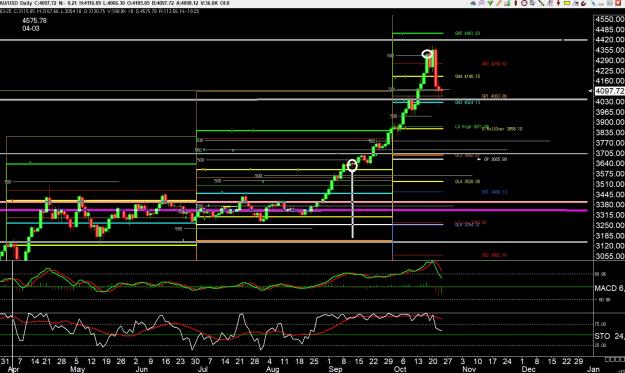Click the 4420.00 price scale label
625x373 pixels.
coord(610,39)
